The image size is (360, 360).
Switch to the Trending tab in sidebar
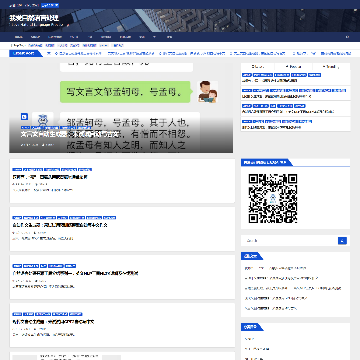(331, 67)
